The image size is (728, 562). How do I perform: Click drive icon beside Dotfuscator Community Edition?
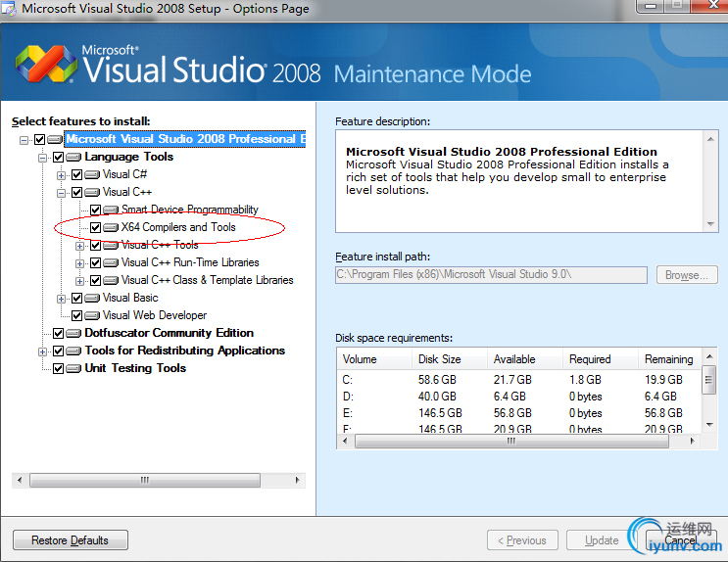click(73, 333)
